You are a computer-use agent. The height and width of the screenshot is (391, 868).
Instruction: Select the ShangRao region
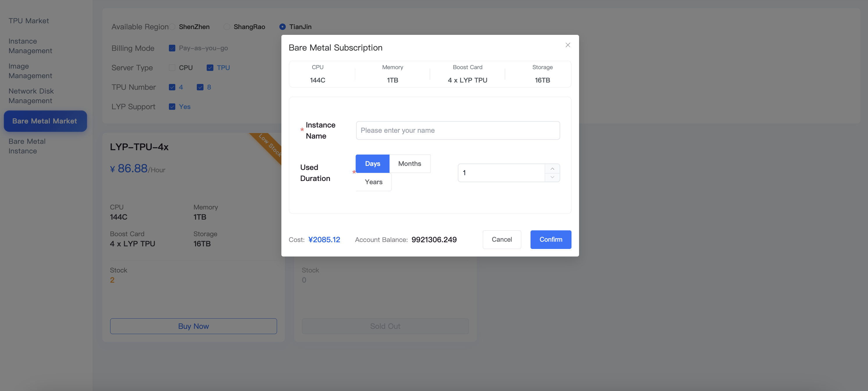click(x=227, y=27)
